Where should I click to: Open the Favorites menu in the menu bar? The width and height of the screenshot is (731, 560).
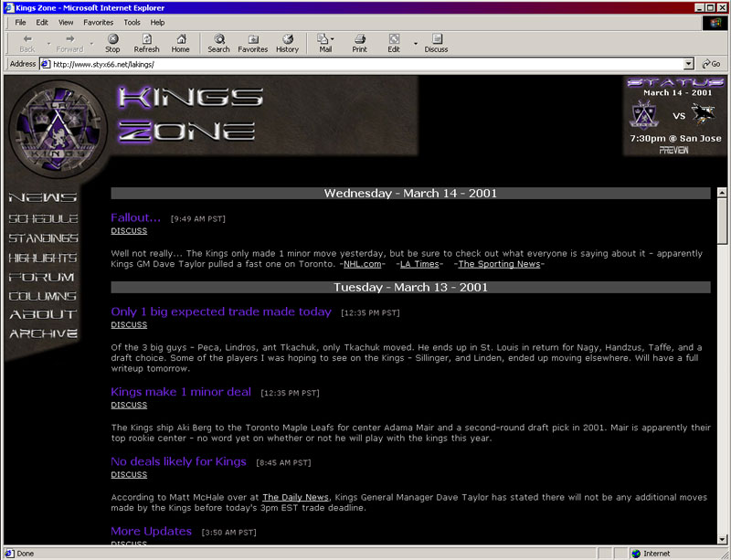tap(99, 22)
